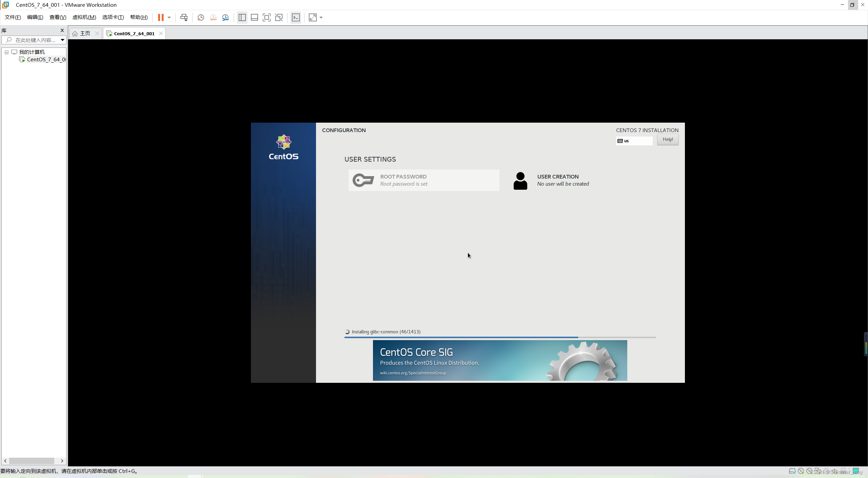This screenshot has height=478, width=868.
Task: Pause the virtual machine with the orange pause icon
Action: coord(161,17)
